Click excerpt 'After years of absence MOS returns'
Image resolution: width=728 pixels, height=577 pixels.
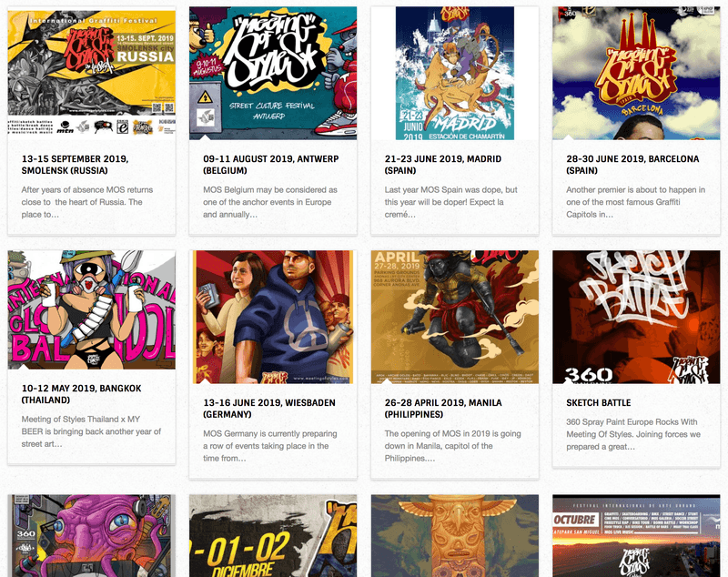click(x=87, y=202)
